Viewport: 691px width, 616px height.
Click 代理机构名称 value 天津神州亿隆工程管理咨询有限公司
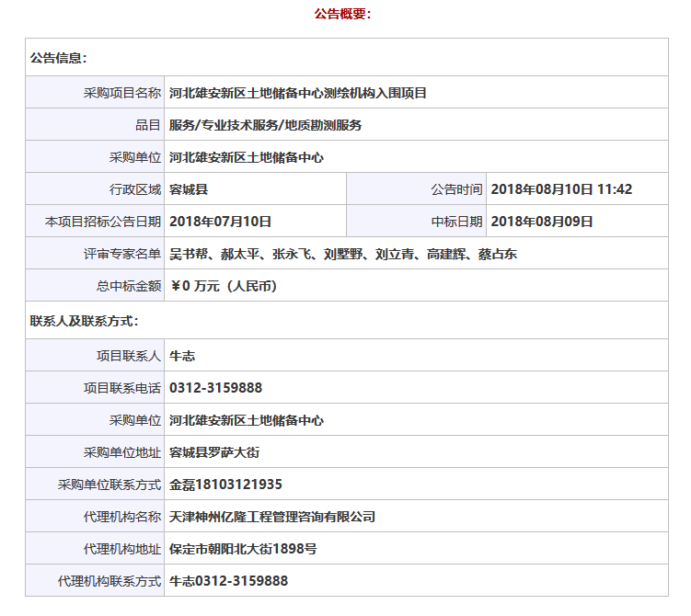[271, 517]
